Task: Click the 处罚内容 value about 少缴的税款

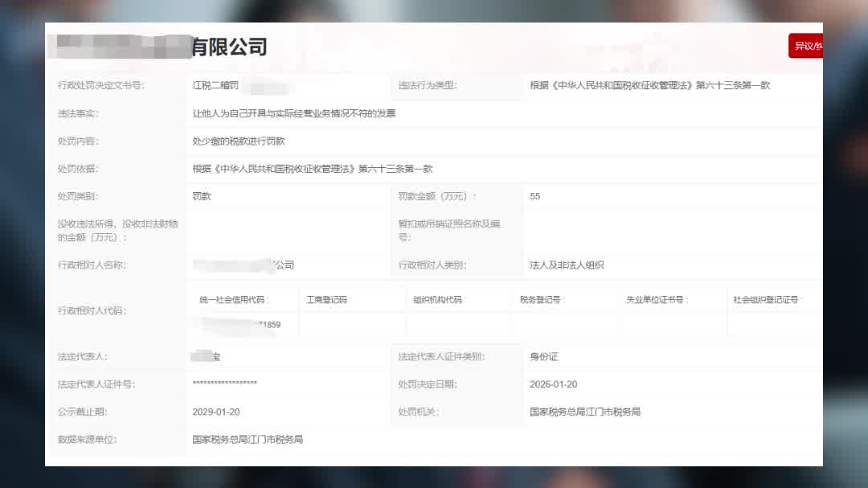Action: [x=239, y=141]
